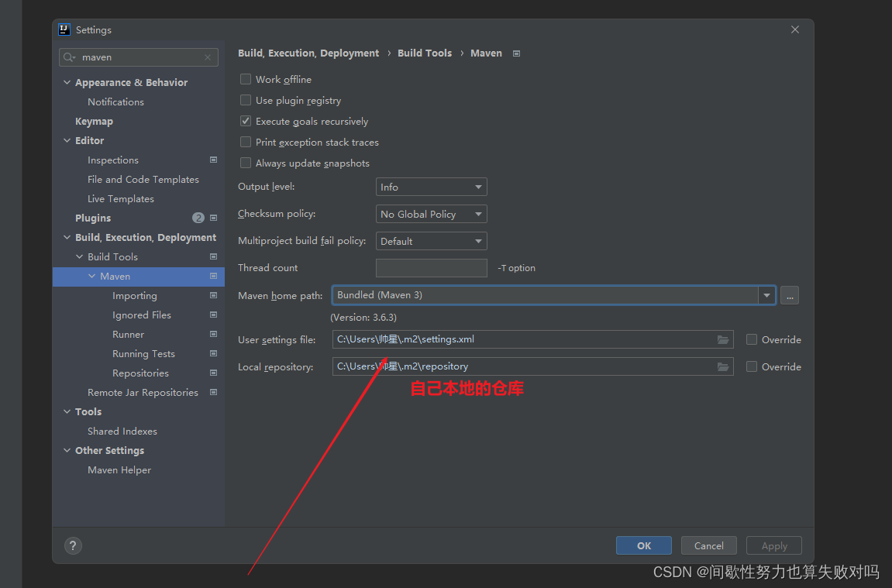
Task: Click the Apply button
Action: (x=774, y=545)
